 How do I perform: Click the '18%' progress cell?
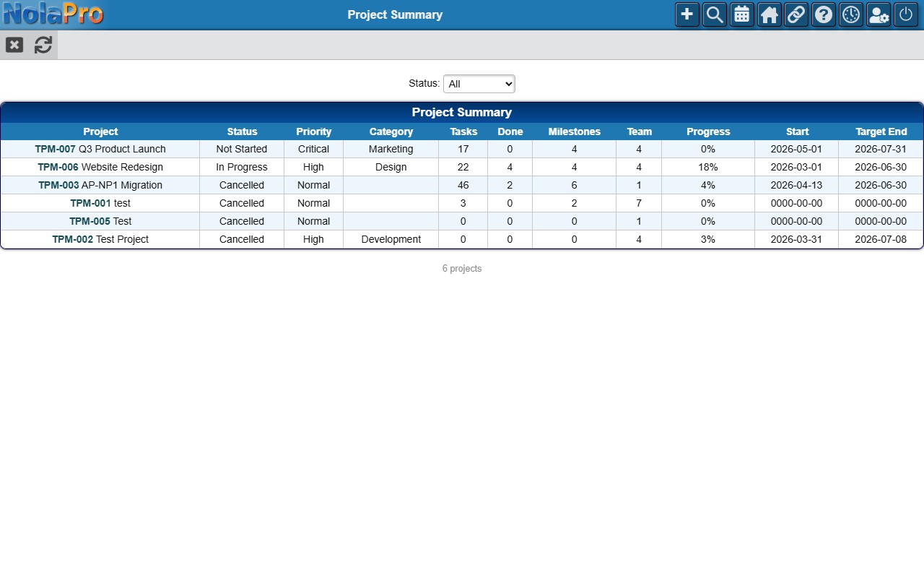click(708, 167)
